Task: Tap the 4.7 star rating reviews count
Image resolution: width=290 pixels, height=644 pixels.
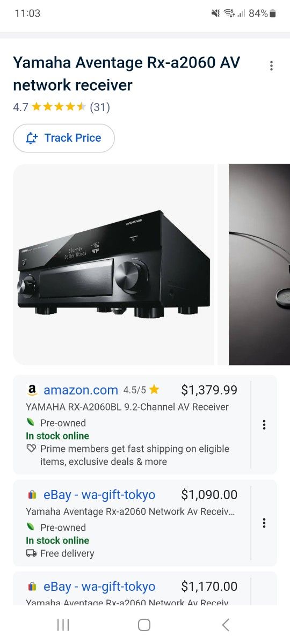Action: [100, 107]
